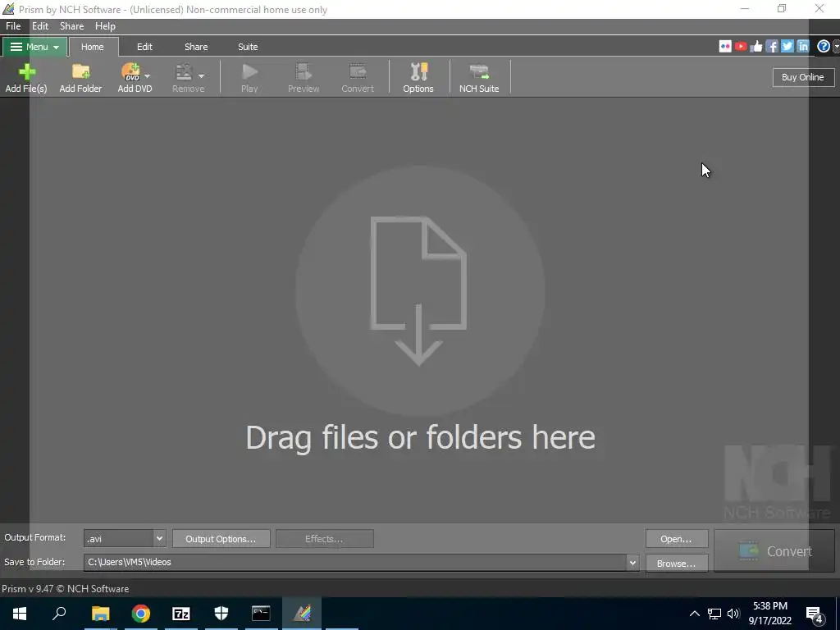Open the Output Format .avi combo box
Viewport: 840px width, 630px height.
coord(125,539)
